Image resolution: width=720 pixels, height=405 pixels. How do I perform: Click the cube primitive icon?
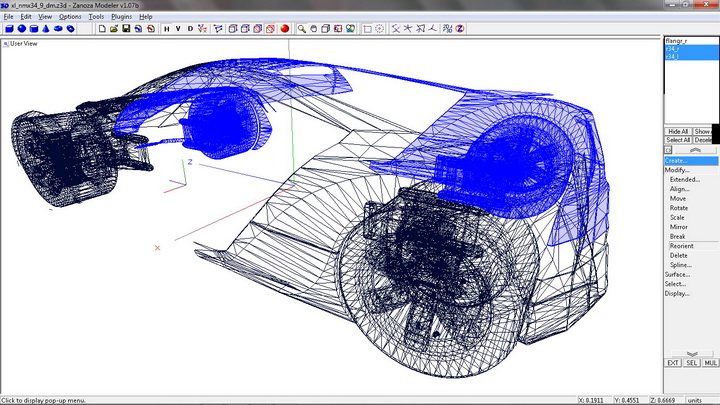(8, 29)
